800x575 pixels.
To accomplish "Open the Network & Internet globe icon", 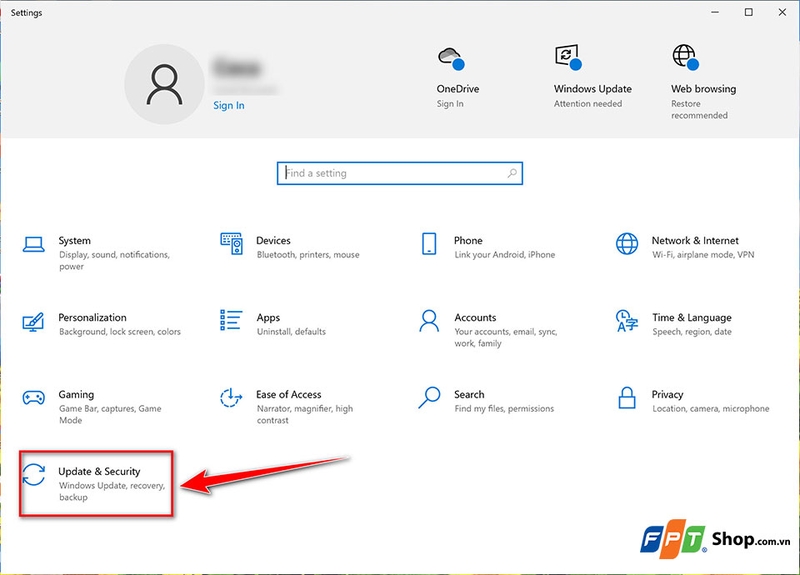I will tap(627, 244).
